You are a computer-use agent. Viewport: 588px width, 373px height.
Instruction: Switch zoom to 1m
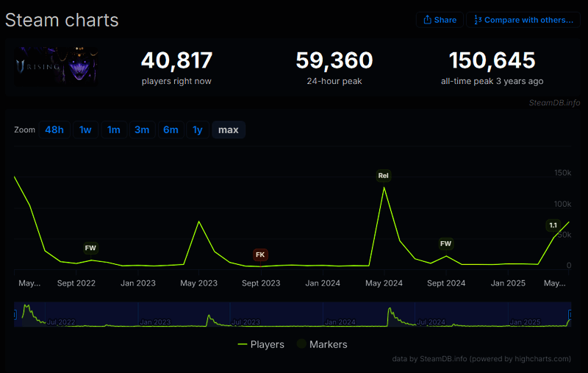113,130
